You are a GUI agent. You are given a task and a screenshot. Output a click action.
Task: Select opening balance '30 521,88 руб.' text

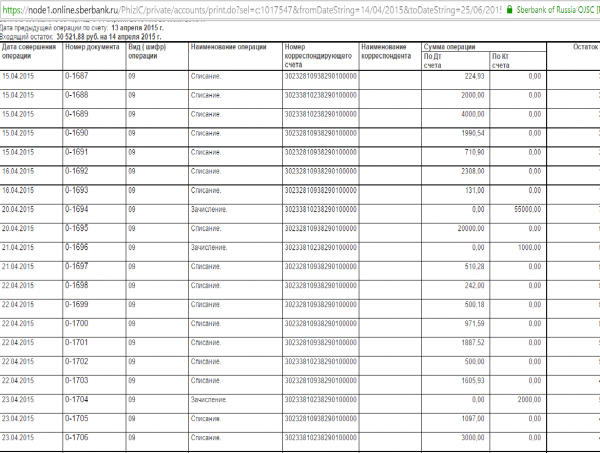point(78,37)
